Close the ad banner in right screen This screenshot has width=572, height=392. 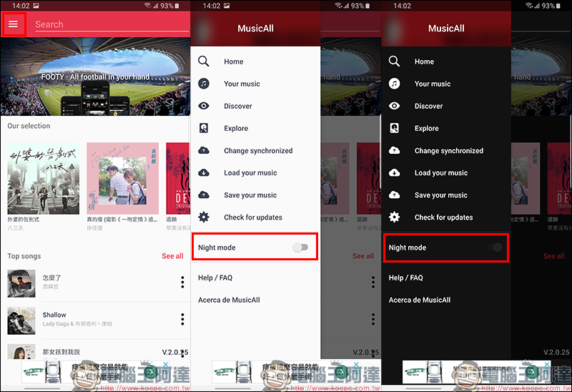pyautogui.click(x=547, y=364)
